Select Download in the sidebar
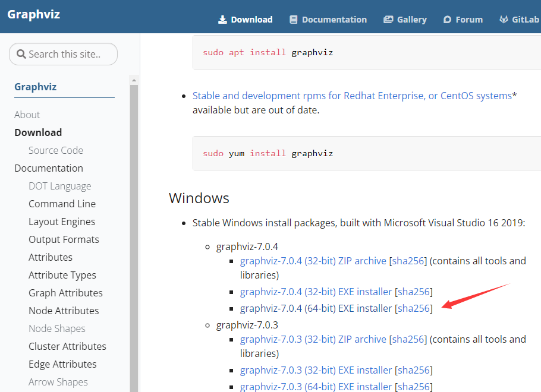541x392 pixels. coord(38,132)
